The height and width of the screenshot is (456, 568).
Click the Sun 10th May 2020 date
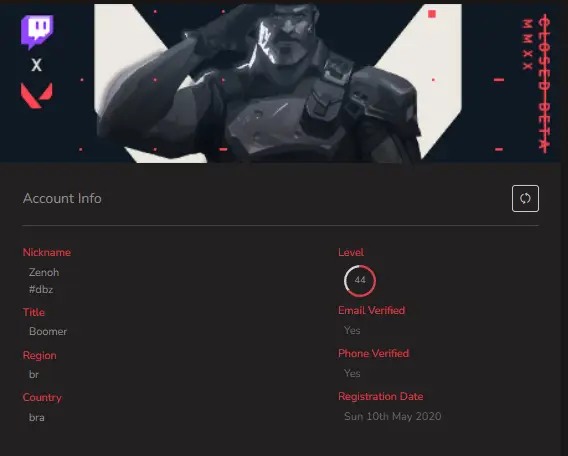(393, 417)
